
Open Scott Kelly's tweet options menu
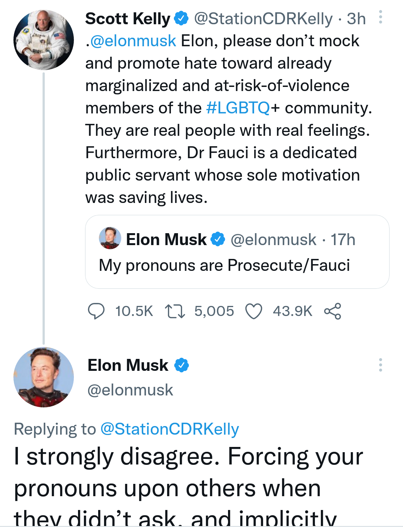click(x=380, y=17)
